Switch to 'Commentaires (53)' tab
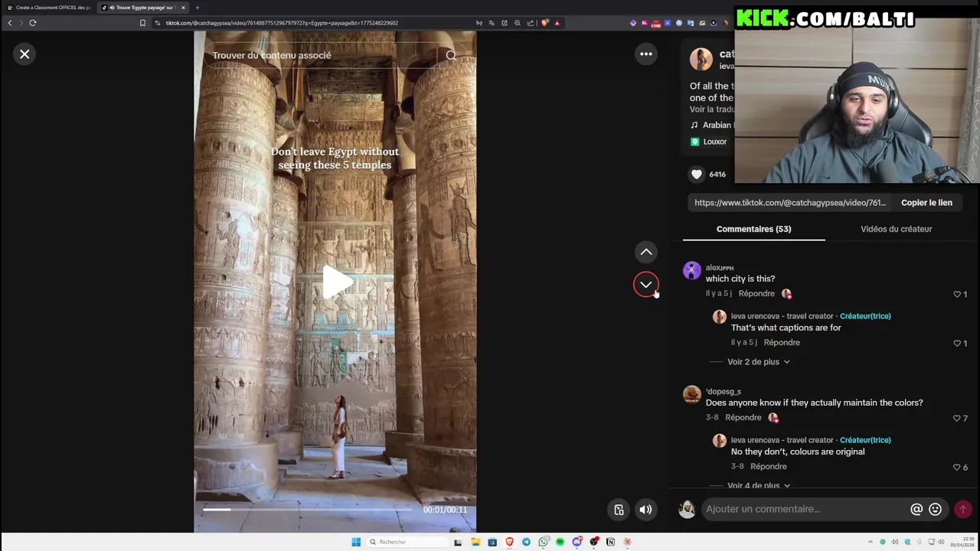Screen dimensions: 980x551 (753, 229)
